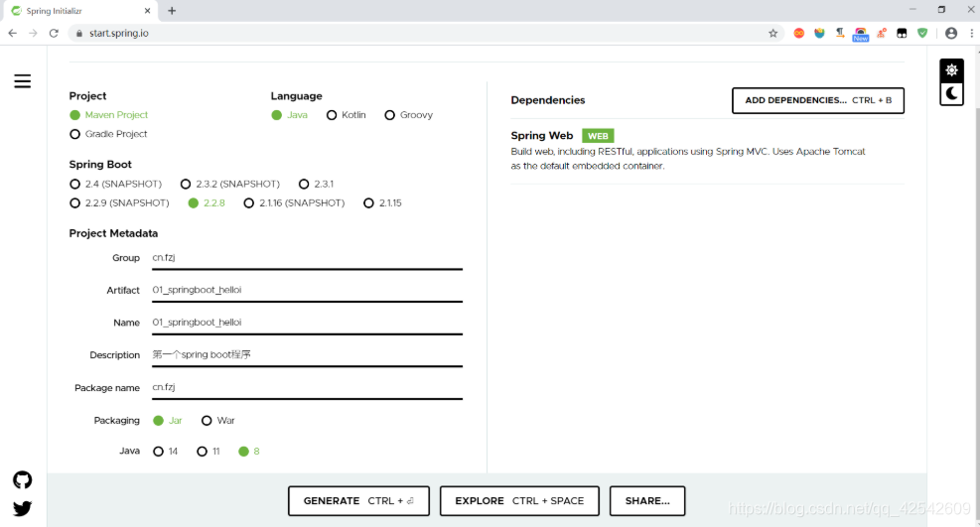Select Spring Boot 2.1.16 (SNAPSHOT)

click(x=294, y=202)
